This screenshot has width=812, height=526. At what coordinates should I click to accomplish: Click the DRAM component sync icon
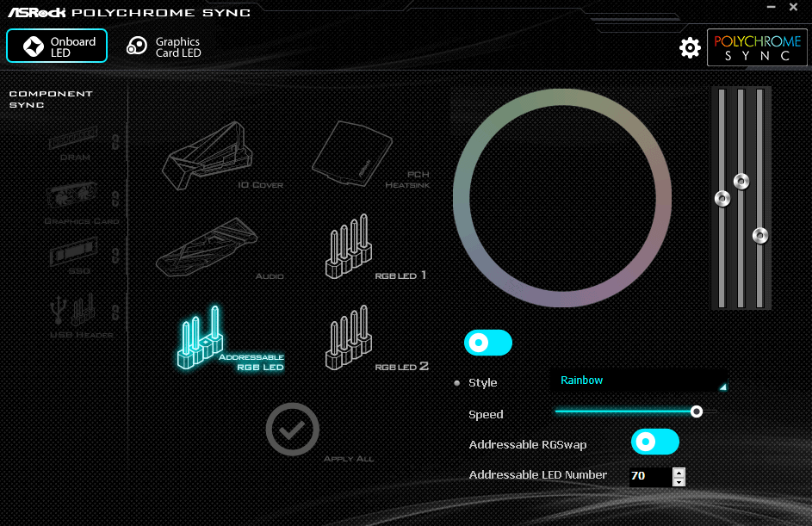coord(73,139)
